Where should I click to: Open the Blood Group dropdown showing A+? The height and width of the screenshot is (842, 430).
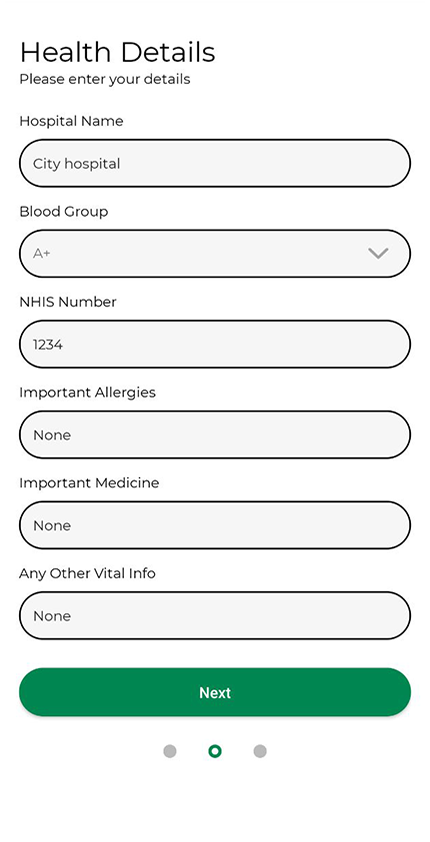coord(215,253)
